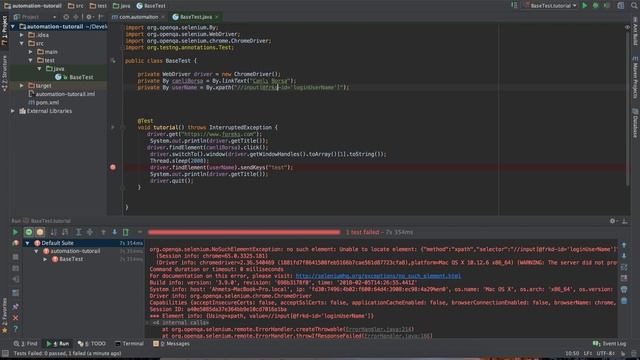Open Run panel help question mark
Viewport: 640px width, 360px height.
point(16,329)
